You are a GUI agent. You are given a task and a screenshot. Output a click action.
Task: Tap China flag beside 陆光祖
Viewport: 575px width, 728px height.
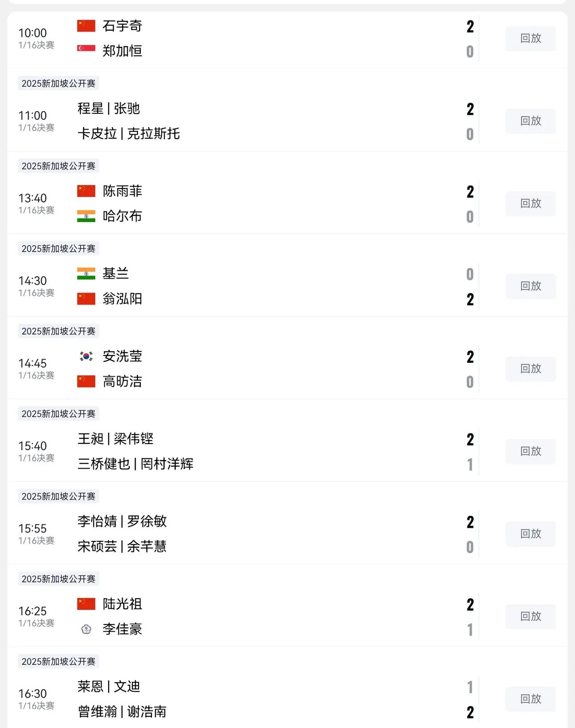[86, 604]
